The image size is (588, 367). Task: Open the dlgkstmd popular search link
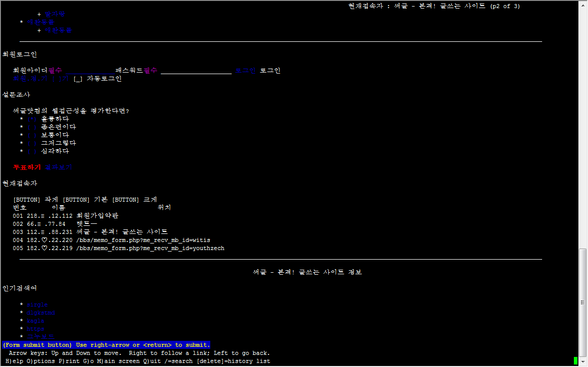pyautogui.click(x=40, y=313)
